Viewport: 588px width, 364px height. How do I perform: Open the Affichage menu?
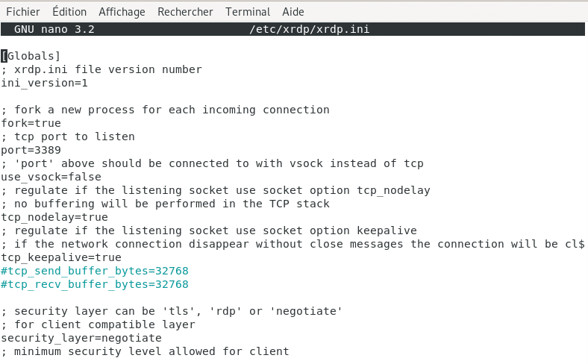click(122, 12)
